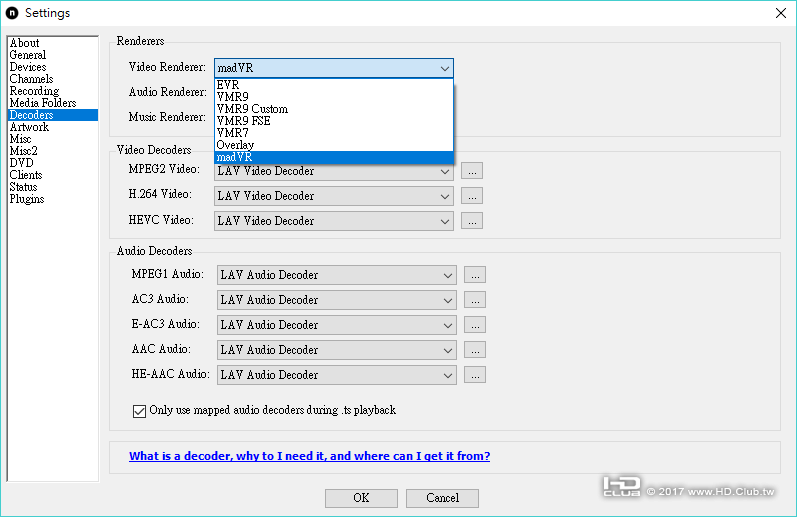Open the AC3 Audio decoder dropdown
This screenshot has height=517, width=797.
336,300
